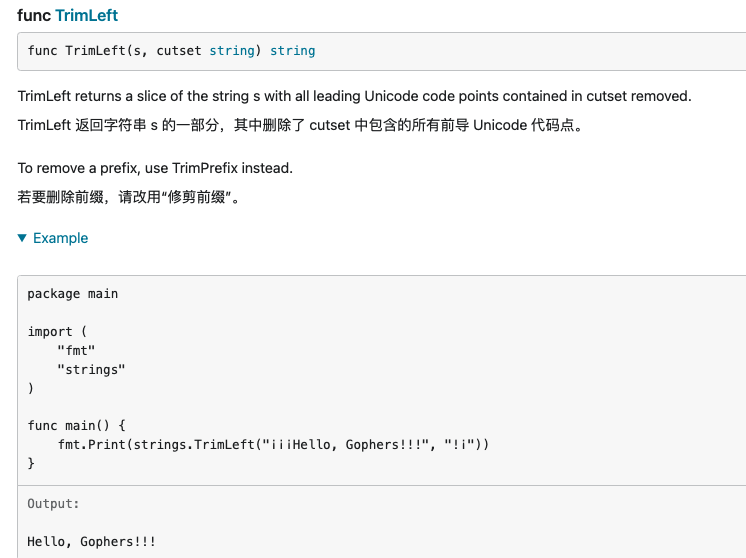Click 'TrimLeft' inside the signature code box
746x558 pixels.
(95, 50)
